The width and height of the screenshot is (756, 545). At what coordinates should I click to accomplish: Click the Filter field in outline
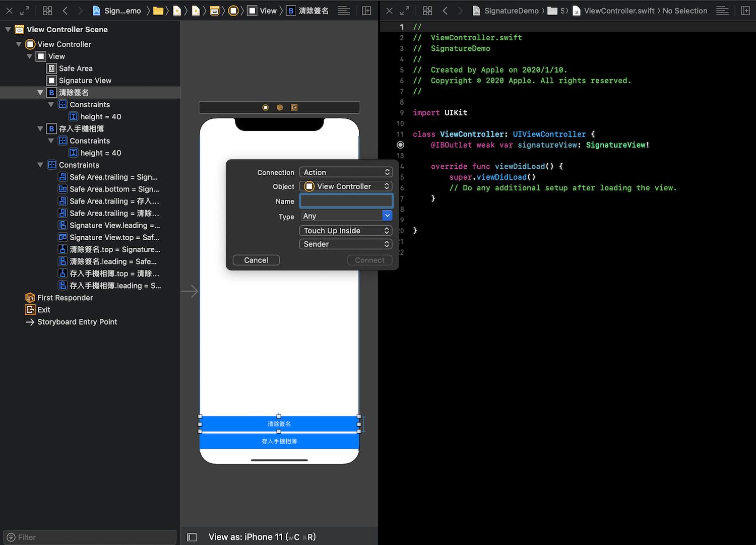pyautogui.click(x=90, y=537)
